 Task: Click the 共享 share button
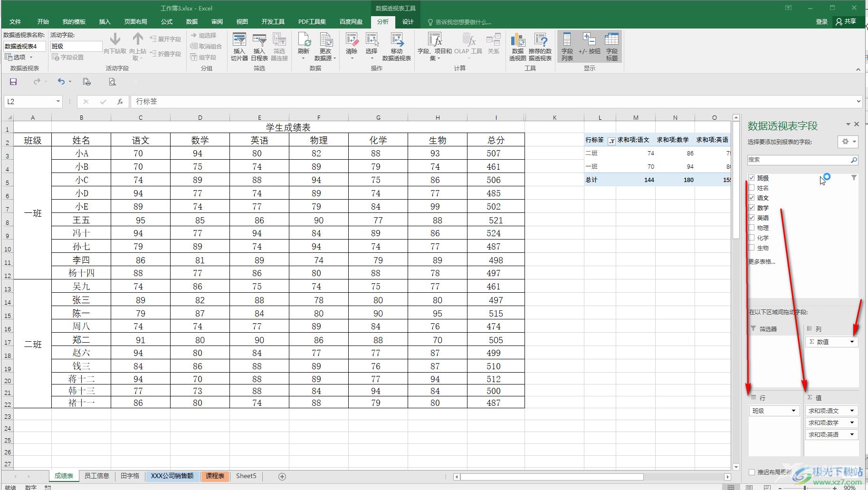pos(846,21)
